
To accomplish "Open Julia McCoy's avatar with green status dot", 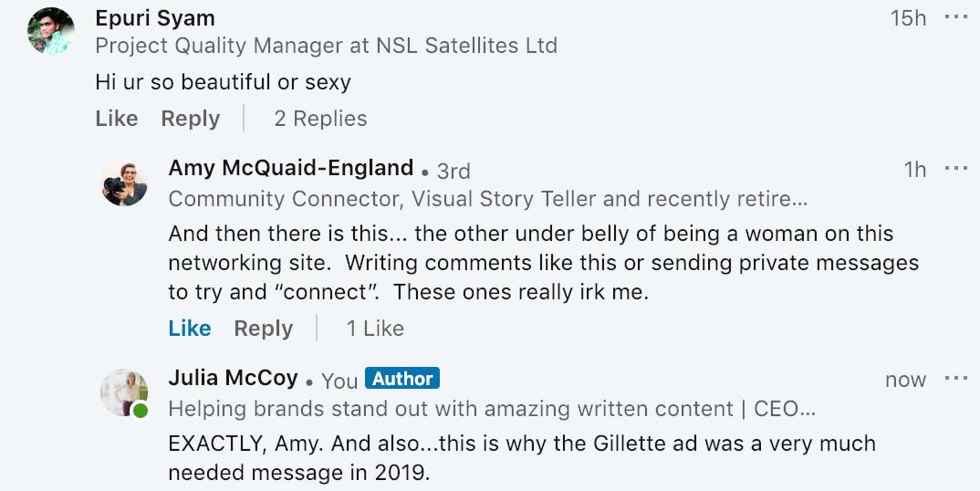I will 124,392.
